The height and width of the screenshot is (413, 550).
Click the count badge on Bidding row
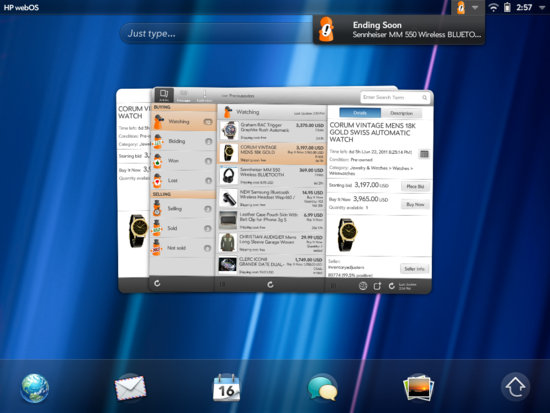point(208,141)
